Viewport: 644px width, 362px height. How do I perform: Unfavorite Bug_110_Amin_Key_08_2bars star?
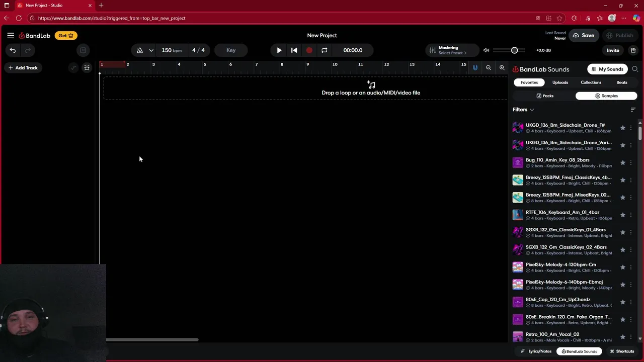pyautogui.click(x=623, y=162)
